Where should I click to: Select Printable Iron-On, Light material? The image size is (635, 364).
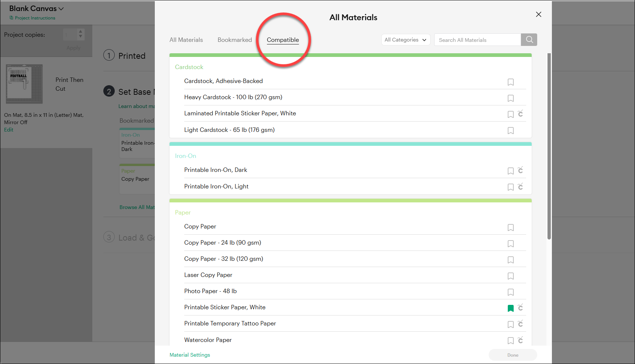tap(216, 186)
